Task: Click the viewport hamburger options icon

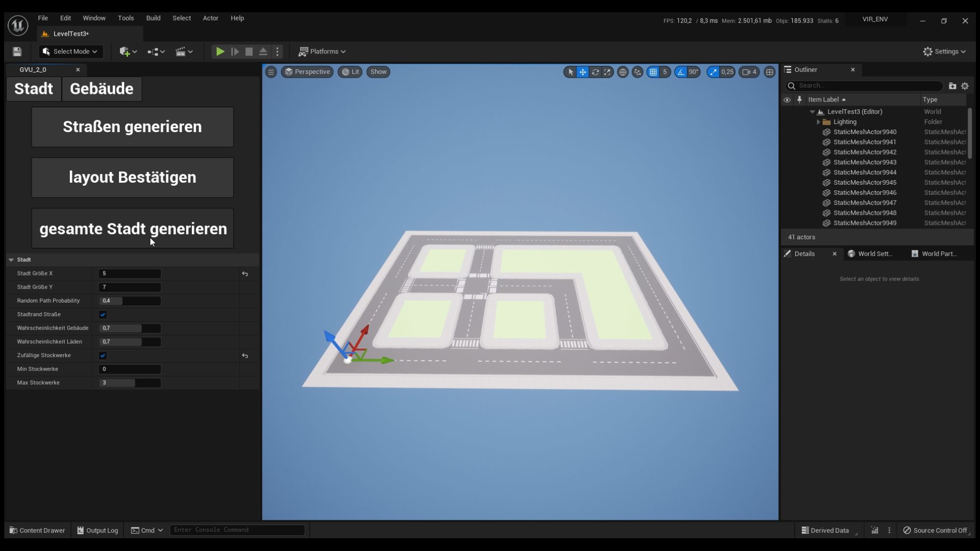Action: (x=271, y=72)
